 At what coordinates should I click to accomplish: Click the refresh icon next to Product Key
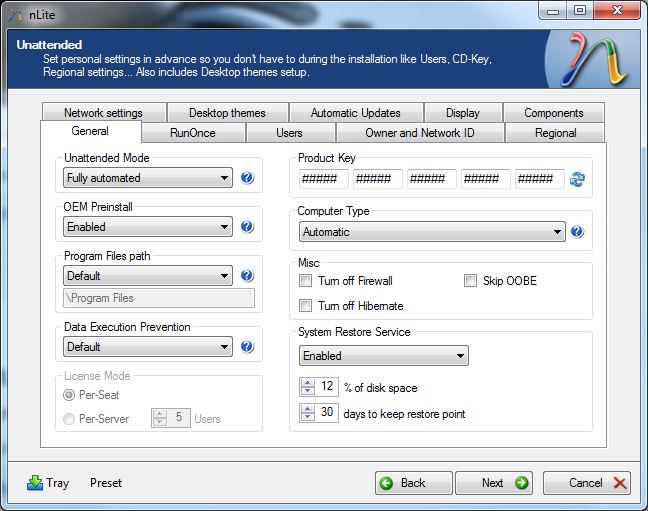pos(577,179)
